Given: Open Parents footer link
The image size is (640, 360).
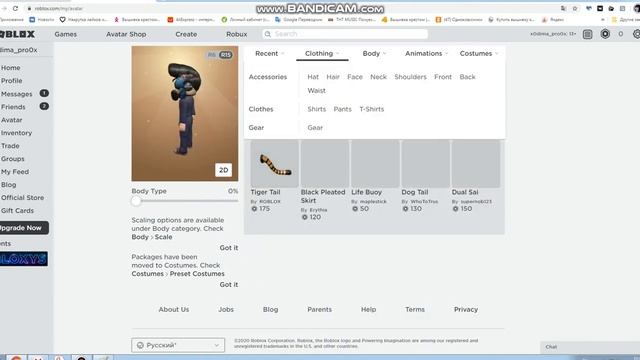Looking at the screenshot, I should pyautogui.click(x=320, y=309).
